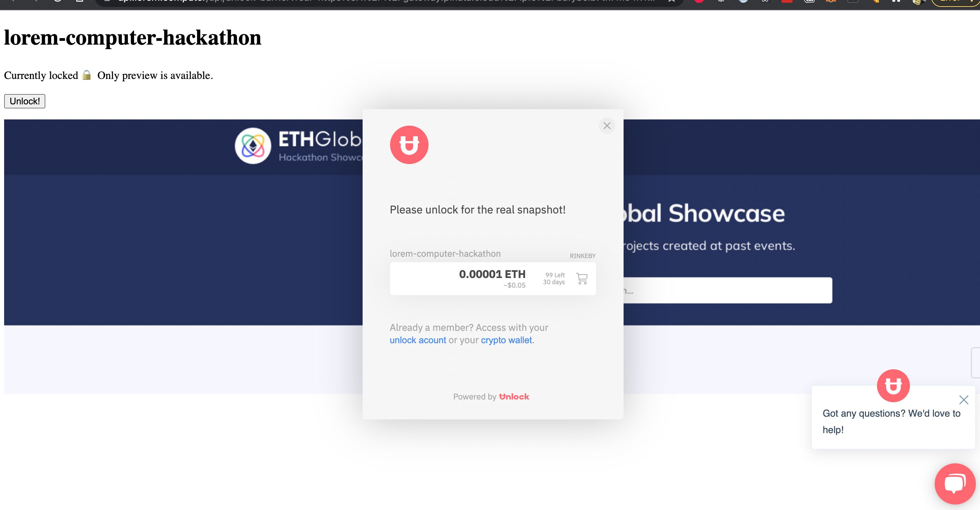Close the Unlock modal dialog
980x510 pixels.
(606, 126)
